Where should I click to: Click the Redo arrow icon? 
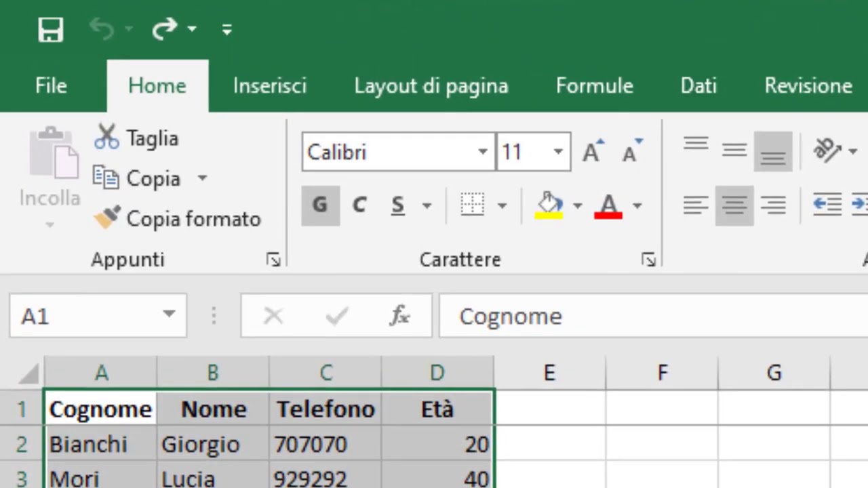164,29
